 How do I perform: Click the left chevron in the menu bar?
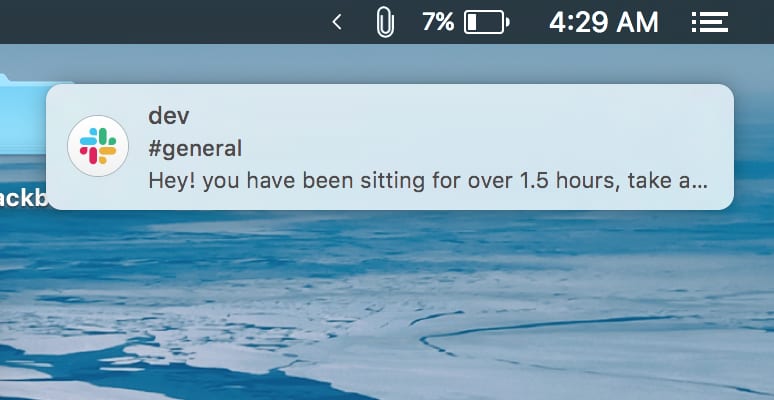pos(337,22)
